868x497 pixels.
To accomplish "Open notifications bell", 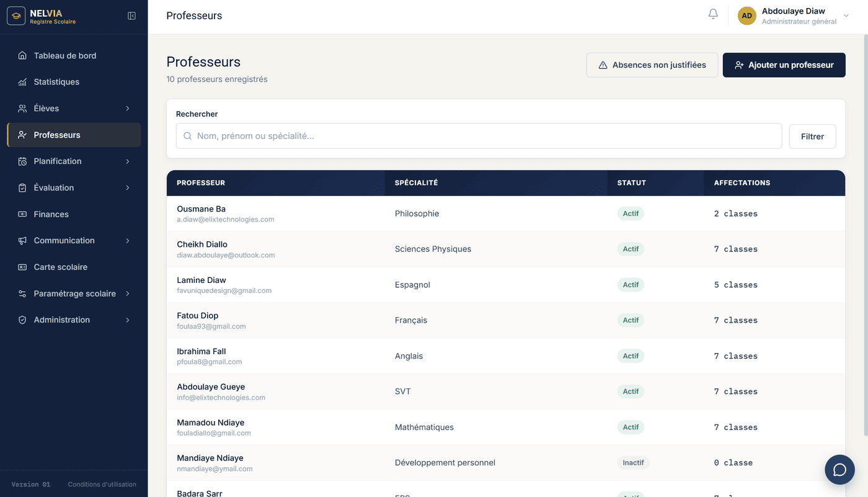I will 713,14.
